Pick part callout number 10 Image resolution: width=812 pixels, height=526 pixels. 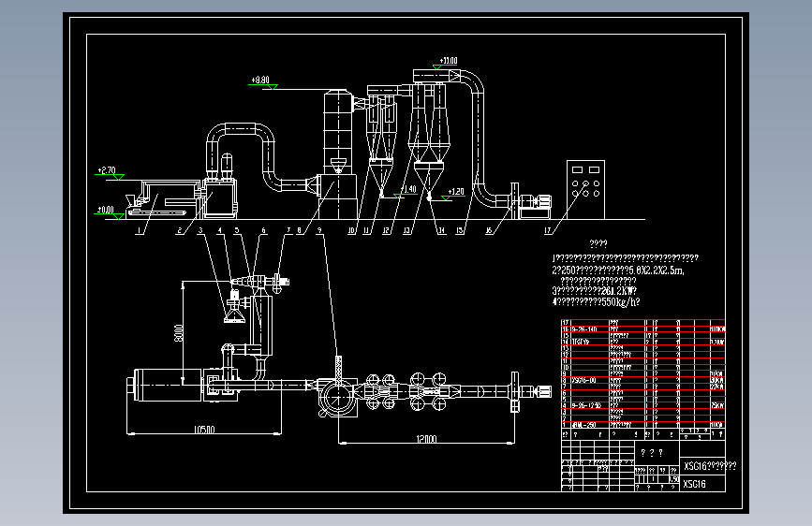tap(351, 230)
